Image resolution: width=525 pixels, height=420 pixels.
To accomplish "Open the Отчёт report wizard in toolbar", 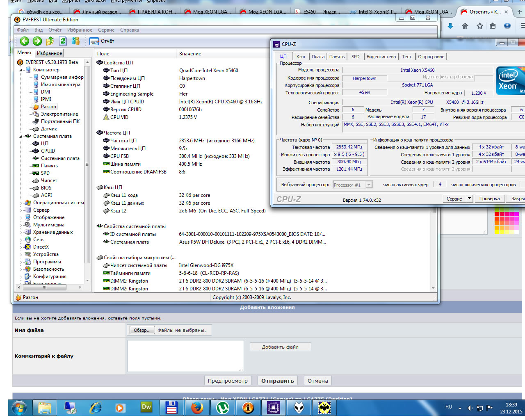I will [x=102, y=41].
